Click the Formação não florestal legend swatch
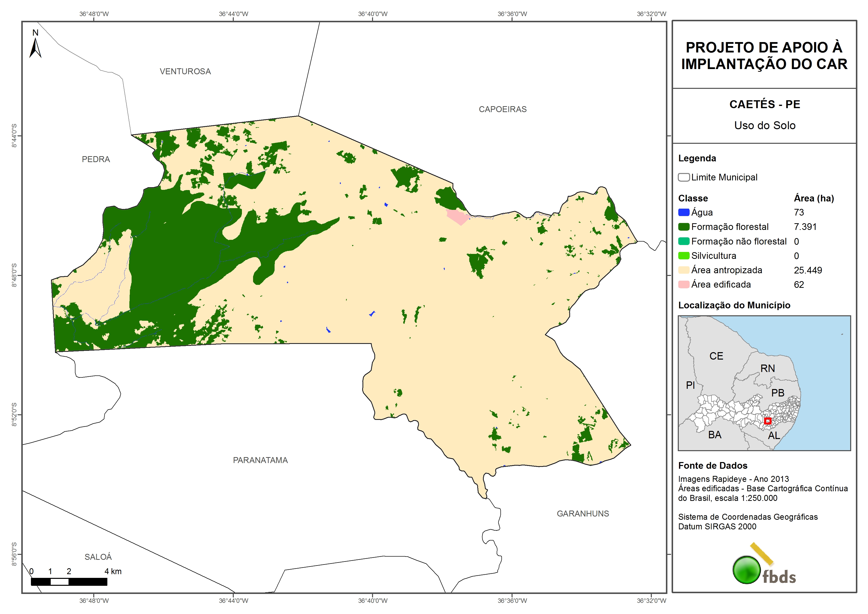This screenshot has width=868, height=614. point(683,241)
